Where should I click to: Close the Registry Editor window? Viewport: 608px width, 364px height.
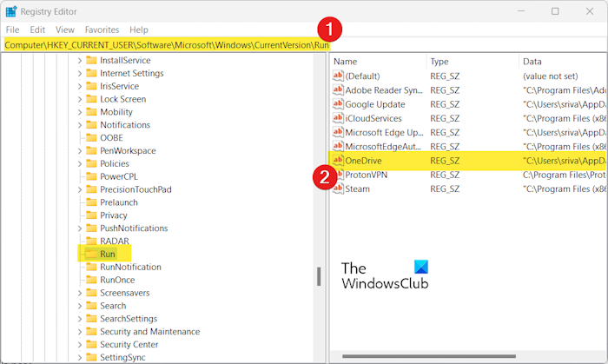pos(590,11)
